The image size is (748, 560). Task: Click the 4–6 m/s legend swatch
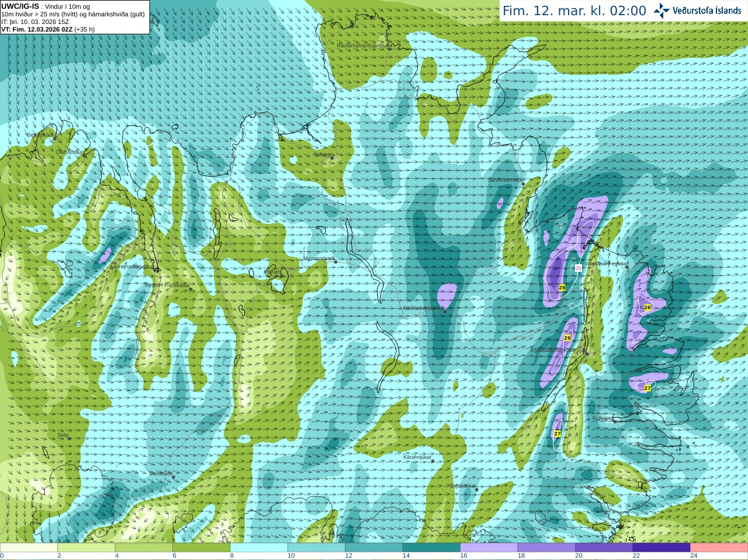(x=144, y=548)
